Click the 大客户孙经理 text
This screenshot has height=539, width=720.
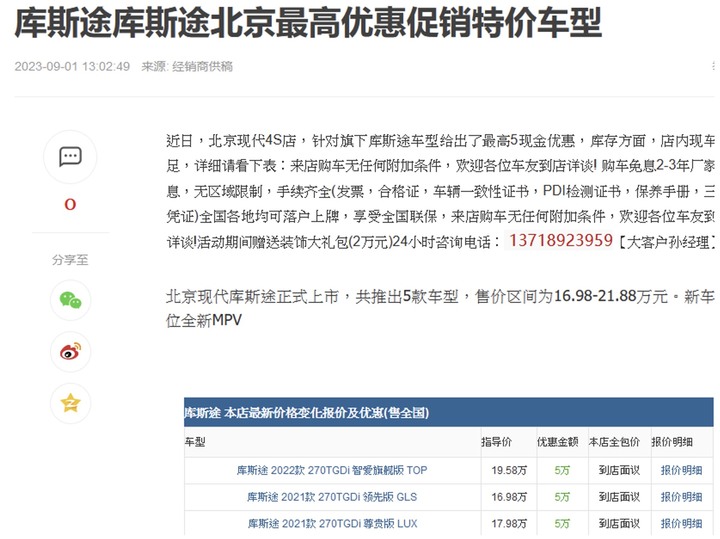click(668, 241)
